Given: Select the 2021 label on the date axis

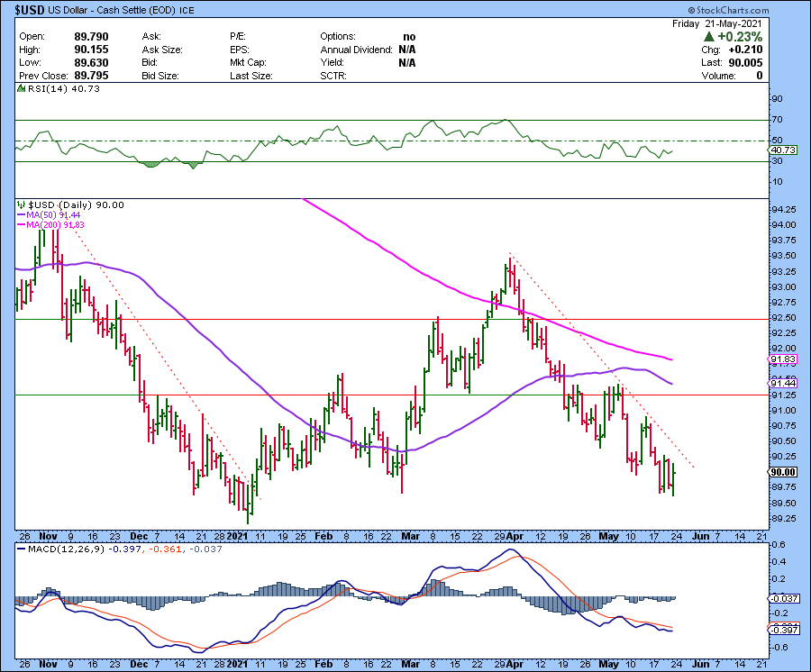Looking at the screenshot, I should [x=237, y=534].
